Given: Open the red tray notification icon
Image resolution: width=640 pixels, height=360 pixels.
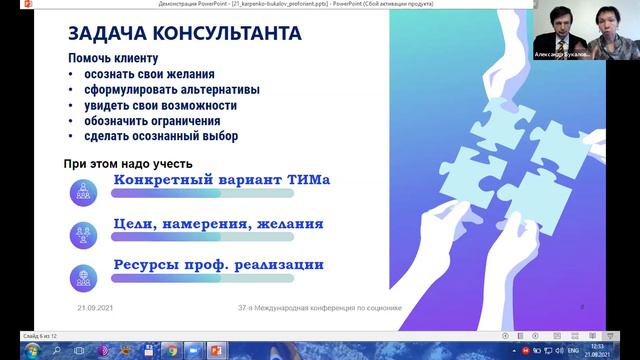Looking at the screenshot, I should [x=526, y=351].
